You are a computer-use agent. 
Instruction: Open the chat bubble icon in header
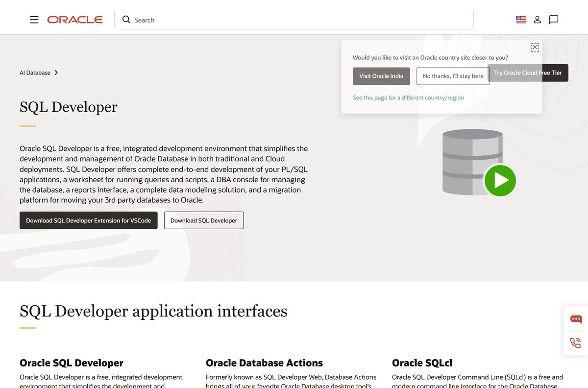(554, 20)
